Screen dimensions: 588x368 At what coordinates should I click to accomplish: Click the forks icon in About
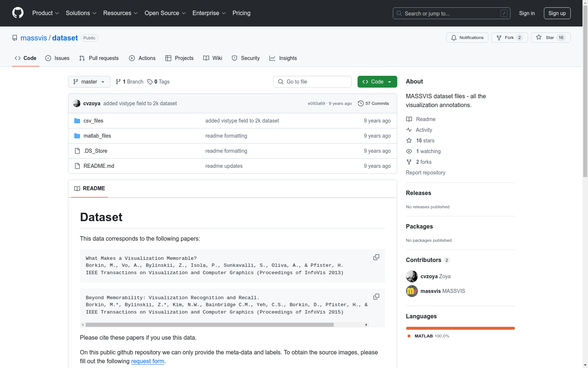(409, 162)
